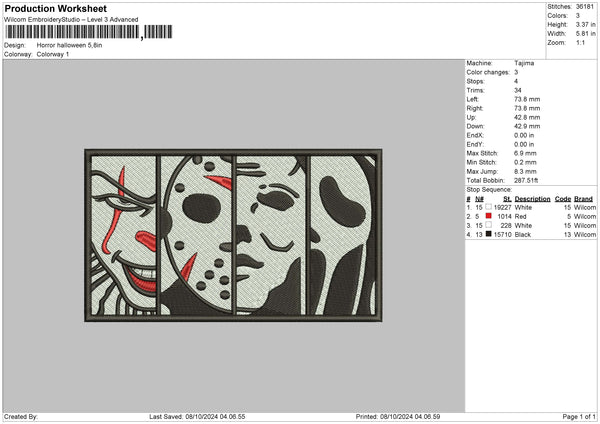Viewport: 600px width, 424px height.
Task: Click the Zoom value 1:1
Action: point(580,42)
